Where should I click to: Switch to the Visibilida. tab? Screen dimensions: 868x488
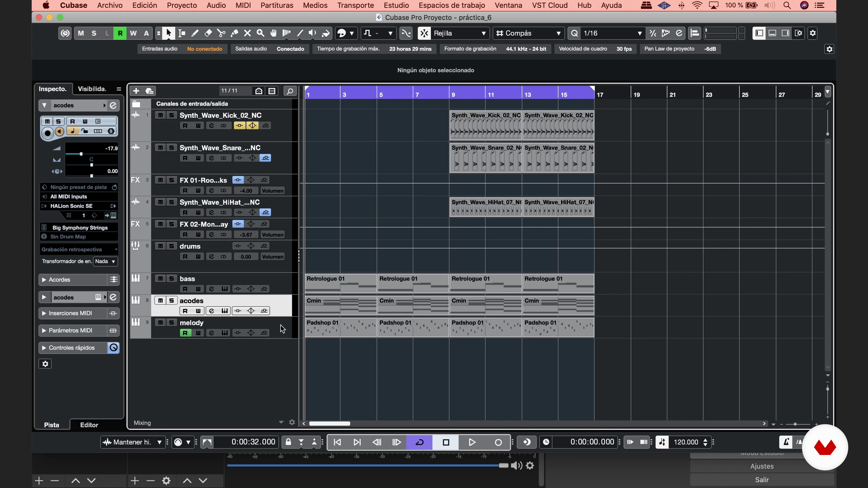pos(92,89)
